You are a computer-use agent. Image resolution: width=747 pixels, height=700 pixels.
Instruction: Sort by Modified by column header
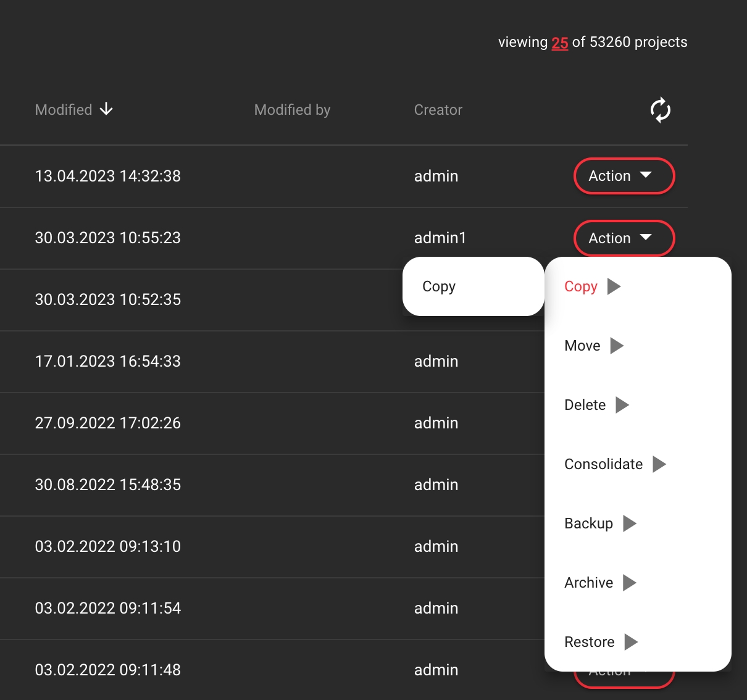pos(292,110)
